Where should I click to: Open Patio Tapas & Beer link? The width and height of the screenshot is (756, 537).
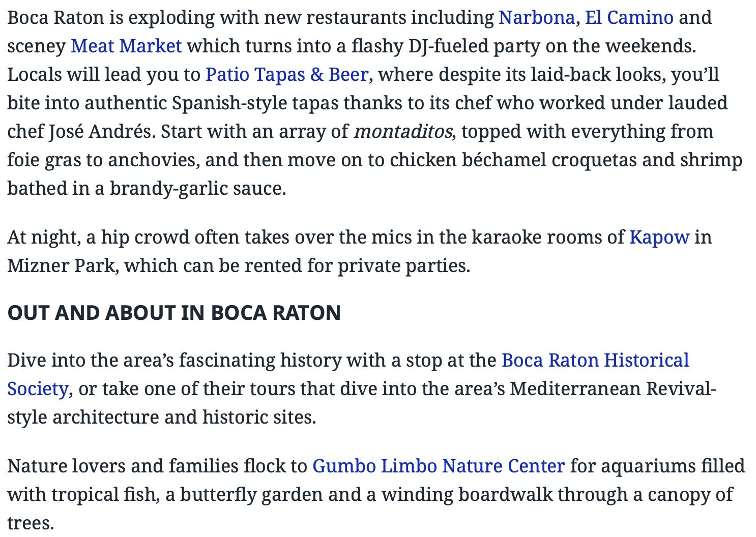287,75
